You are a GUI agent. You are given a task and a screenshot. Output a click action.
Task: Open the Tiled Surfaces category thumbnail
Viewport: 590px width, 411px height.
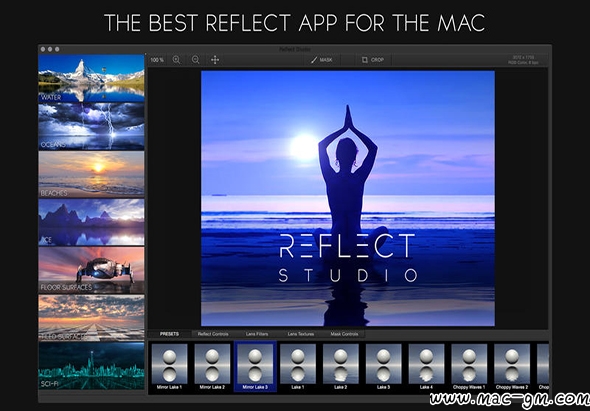click(x=91, y=318)
